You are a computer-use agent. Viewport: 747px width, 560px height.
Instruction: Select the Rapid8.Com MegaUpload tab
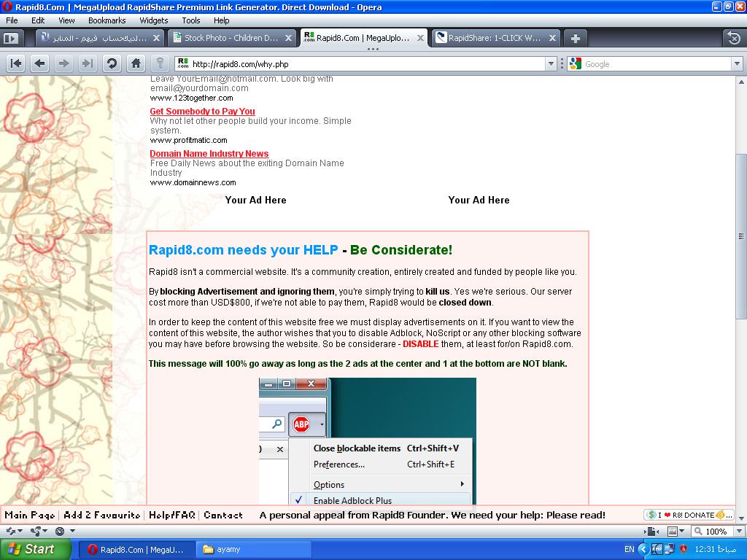(363, 38)
